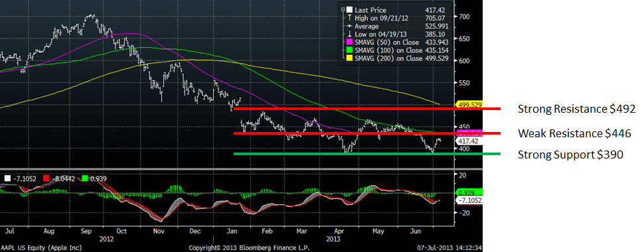Click the yellow 499.529 axis price tag
This screenshot has width=644, height=252.
tap(469, 105)
